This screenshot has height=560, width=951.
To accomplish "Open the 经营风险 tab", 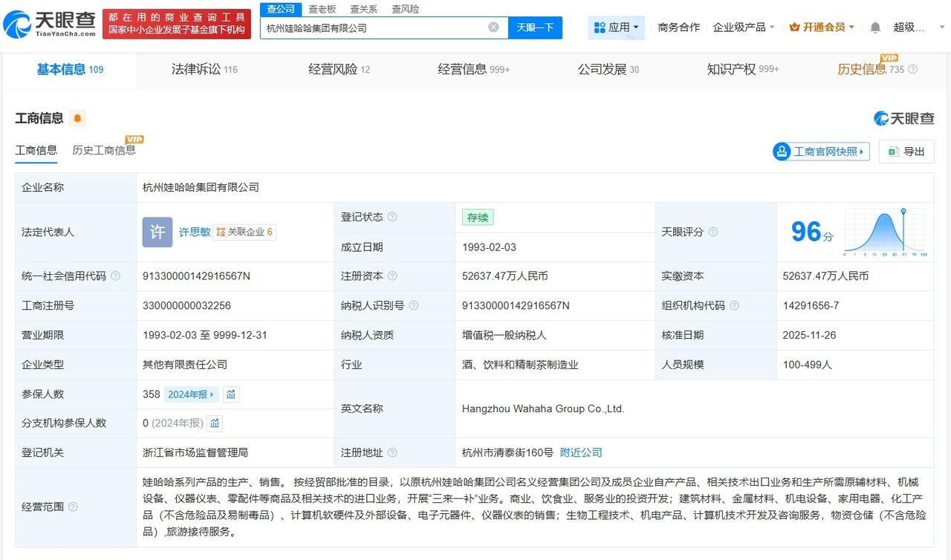I will coord(339,69).
